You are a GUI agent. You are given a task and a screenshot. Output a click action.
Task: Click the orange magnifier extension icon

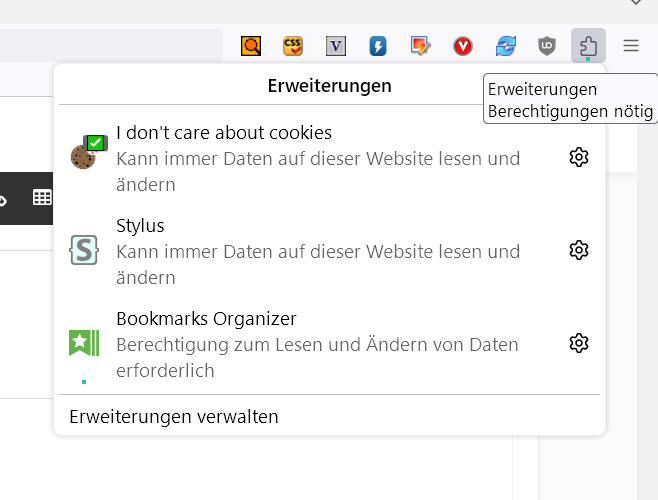[x=251, y=46]
